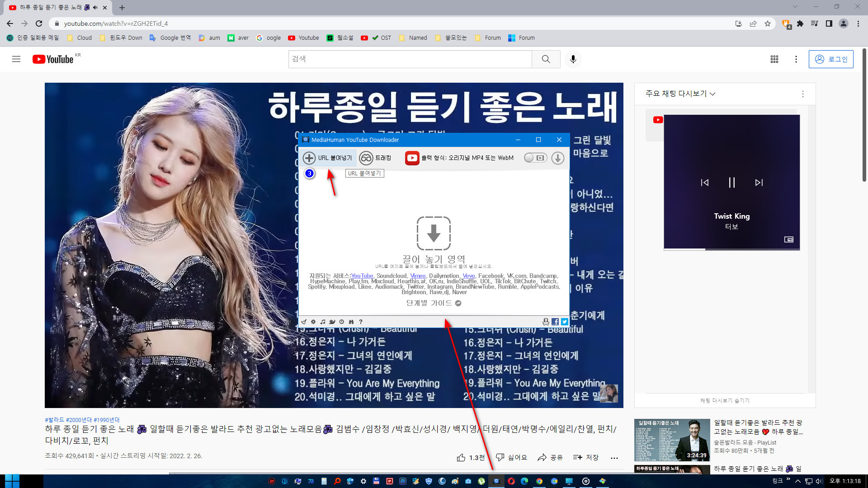The width and height of the screenshot is (868, 488).
Task: Click the YouTube logo home link
Action: pos(53,59)
